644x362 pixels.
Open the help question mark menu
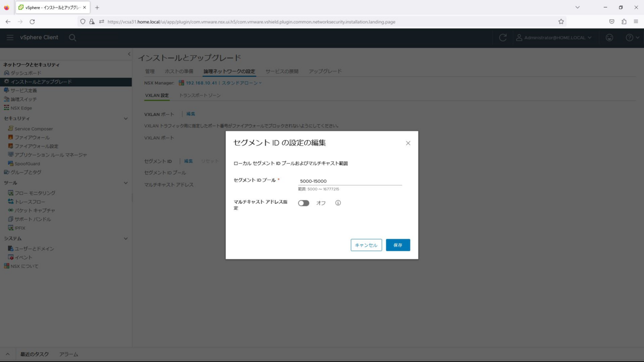[633, 38]
